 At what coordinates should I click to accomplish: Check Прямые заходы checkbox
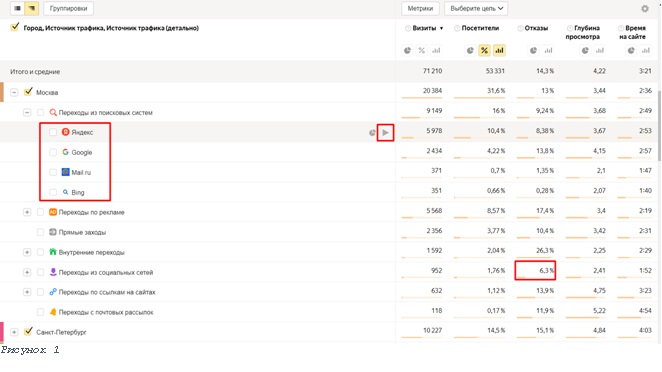click(x=40, y=232)
